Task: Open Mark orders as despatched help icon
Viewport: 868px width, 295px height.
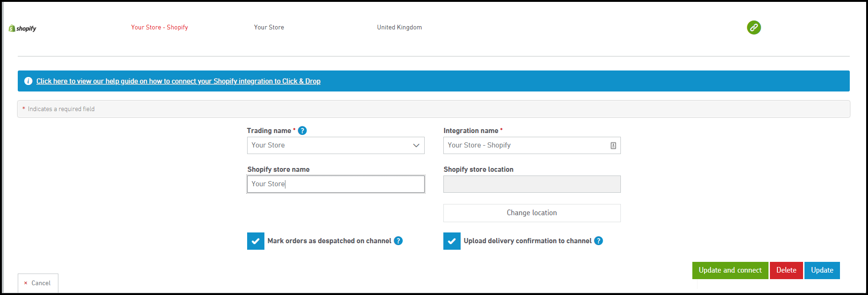Action: (x=398, y=241)
